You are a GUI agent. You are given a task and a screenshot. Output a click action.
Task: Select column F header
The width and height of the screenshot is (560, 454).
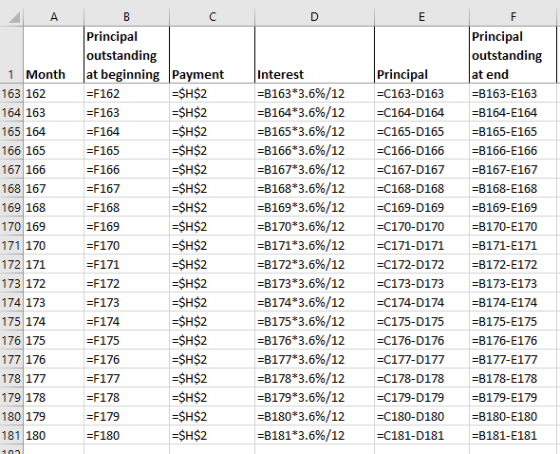[x=513, y=17]
